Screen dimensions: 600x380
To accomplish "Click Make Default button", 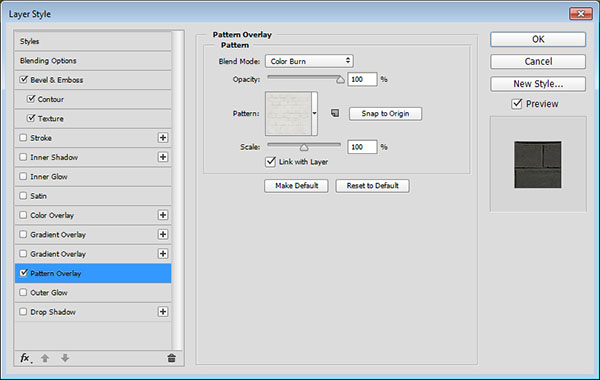I will (297, 186).
